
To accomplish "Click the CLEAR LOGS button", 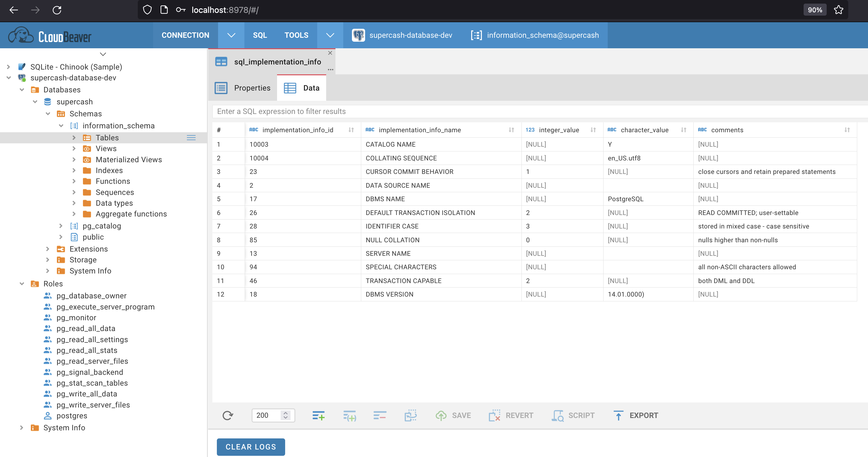I will 251,447.
